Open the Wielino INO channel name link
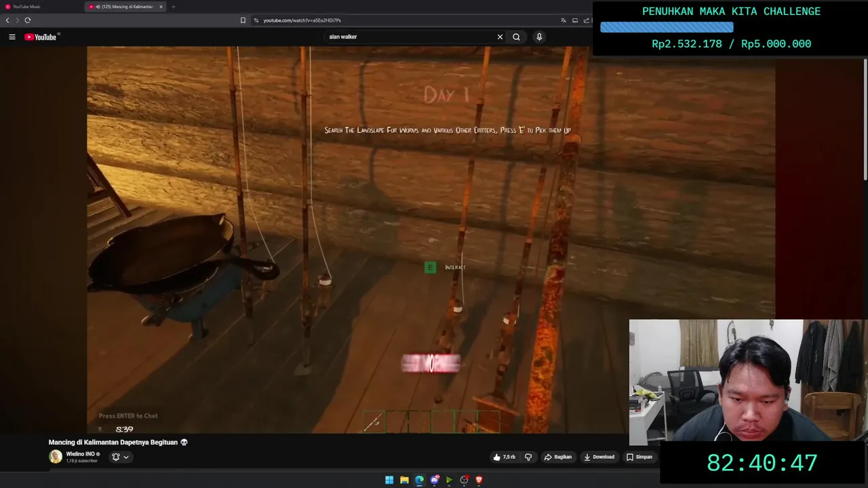 [x=80, y=454]
